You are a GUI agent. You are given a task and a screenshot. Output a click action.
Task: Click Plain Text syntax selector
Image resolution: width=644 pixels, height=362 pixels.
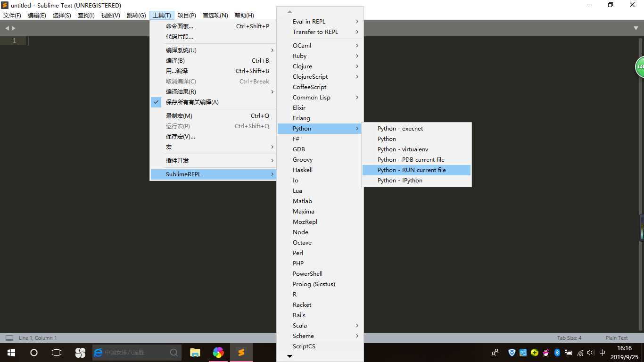[617, 338]
